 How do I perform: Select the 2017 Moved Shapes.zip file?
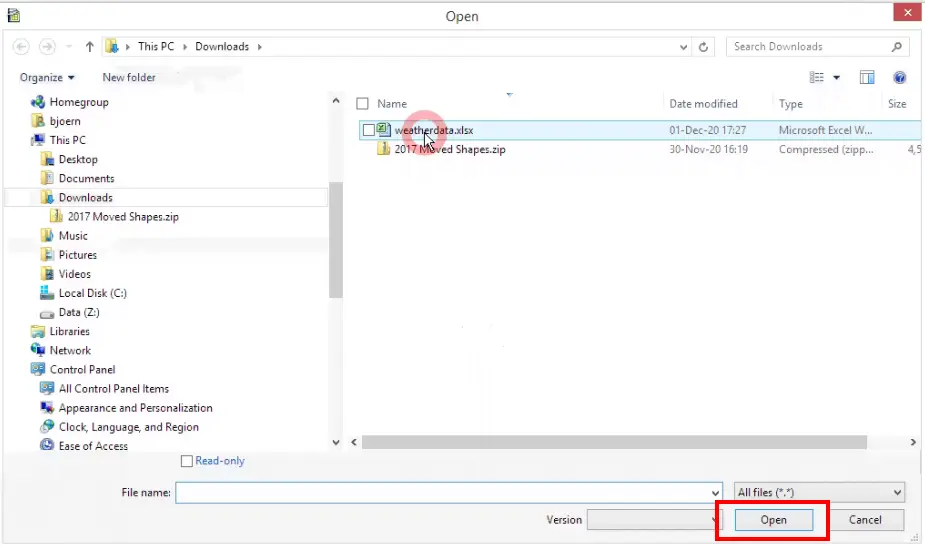click(448, 149)
